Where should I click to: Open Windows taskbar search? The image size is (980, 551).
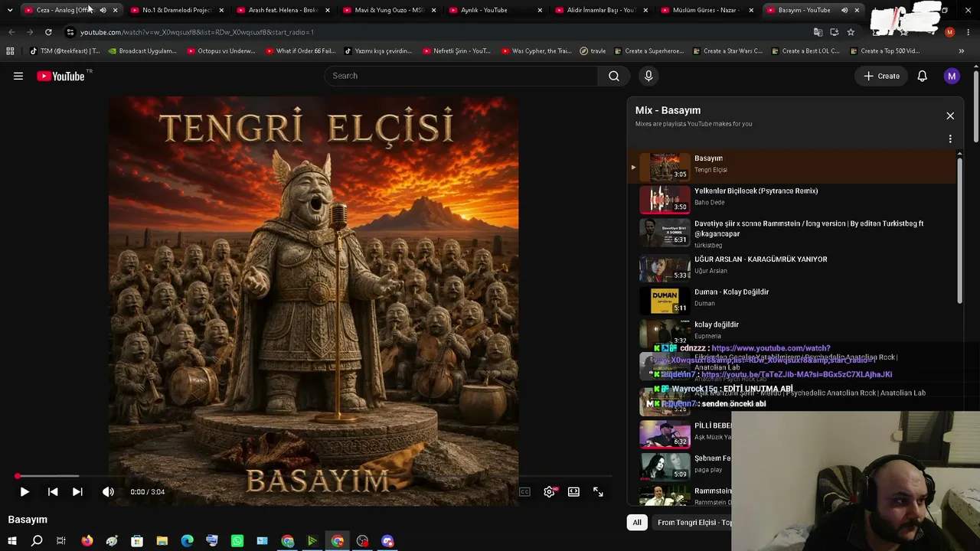37,541
